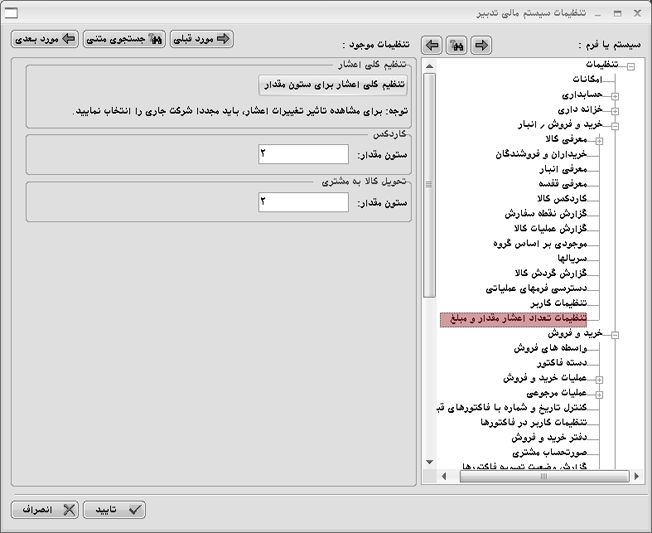
Task: Click the کاردکس ستون مقدار input field
Action: pos(302,154)
